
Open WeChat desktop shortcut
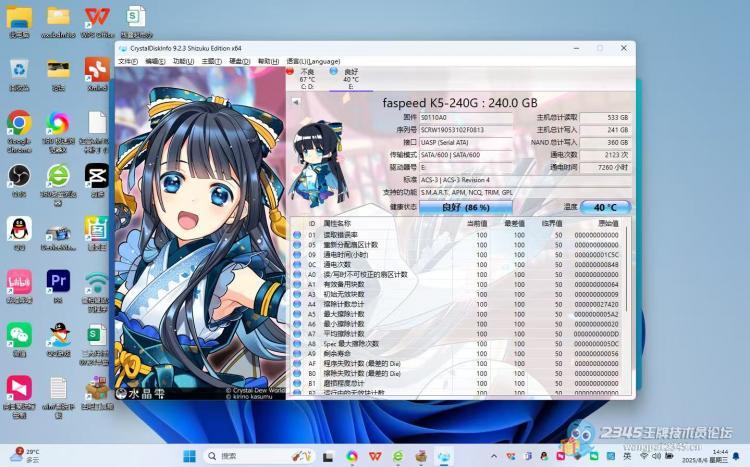pyautogui.click(x=19, y=340)
